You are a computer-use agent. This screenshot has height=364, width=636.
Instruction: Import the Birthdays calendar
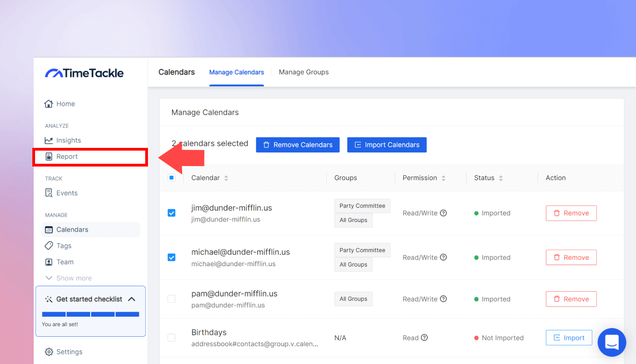click(x=569, y=338)
